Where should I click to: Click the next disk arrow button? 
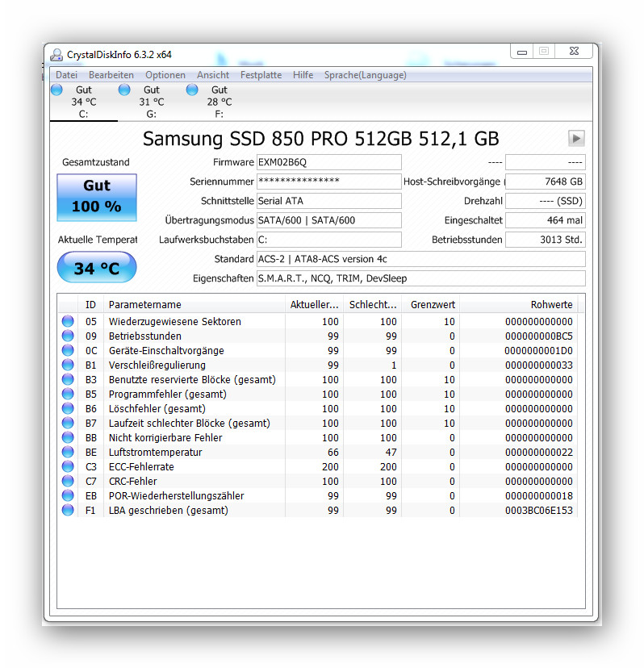click(576, 139)
